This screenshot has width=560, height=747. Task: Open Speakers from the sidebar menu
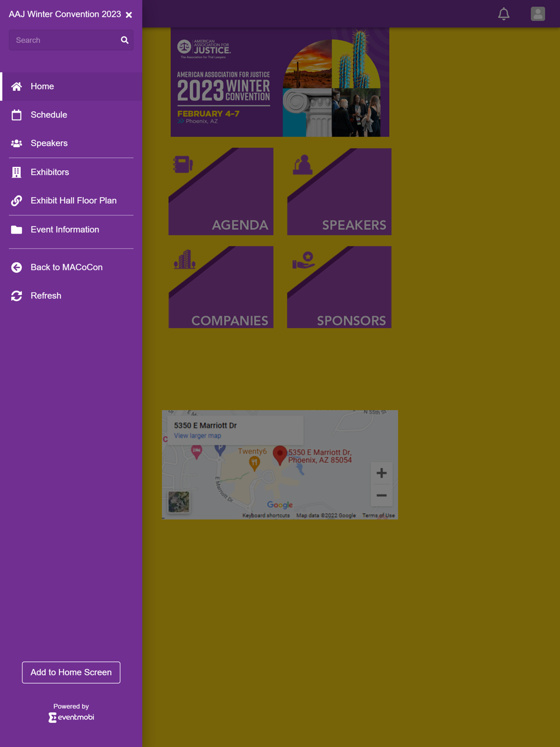(x=71, y=143)
